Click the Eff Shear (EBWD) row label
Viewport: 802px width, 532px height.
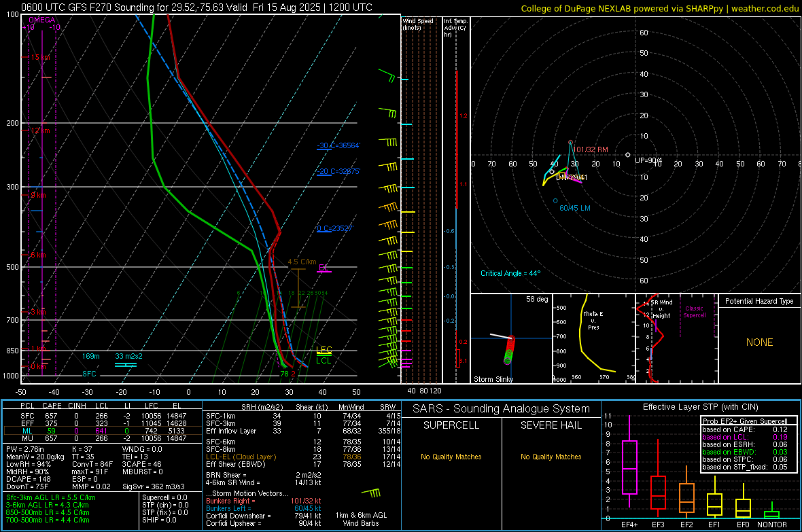coord(235,464)
